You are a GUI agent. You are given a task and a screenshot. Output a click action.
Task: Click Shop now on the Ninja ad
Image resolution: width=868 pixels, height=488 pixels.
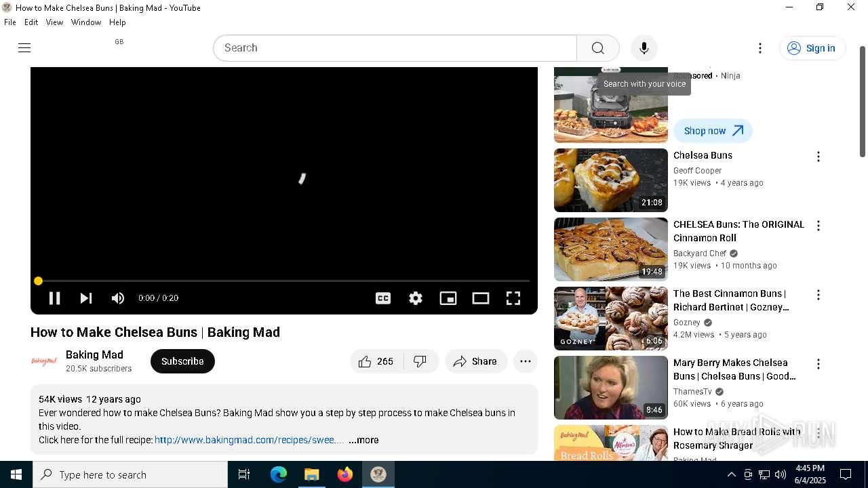(713, 131)
